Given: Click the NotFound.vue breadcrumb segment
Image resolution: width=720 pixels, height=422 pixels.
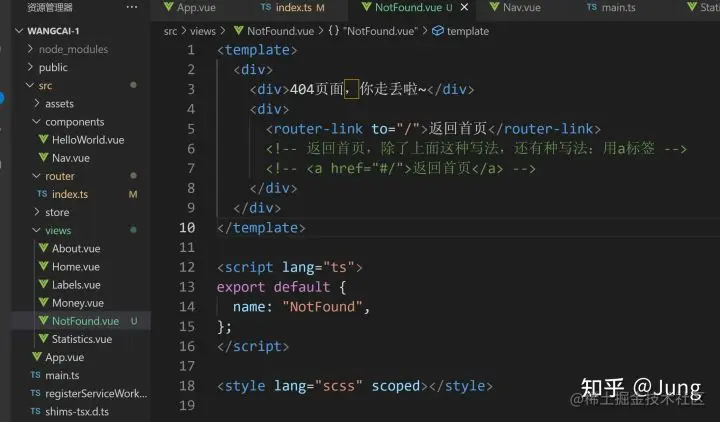Looking at the screenshot, I should pos(280,31).
